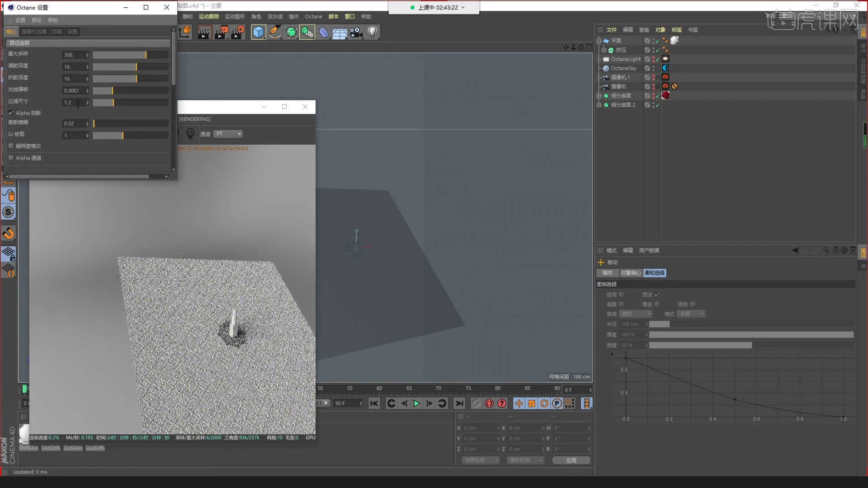The width and height of the screenshot is (868, 488).
Task: Click the red sphere material tag on 细分曲面
Action: pyautogui.click(x=665, y=95)
